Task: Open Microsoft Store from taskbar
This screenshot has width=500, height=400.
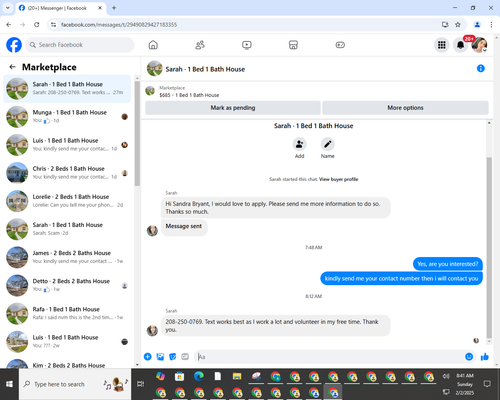Action: [x=179, y=376]
